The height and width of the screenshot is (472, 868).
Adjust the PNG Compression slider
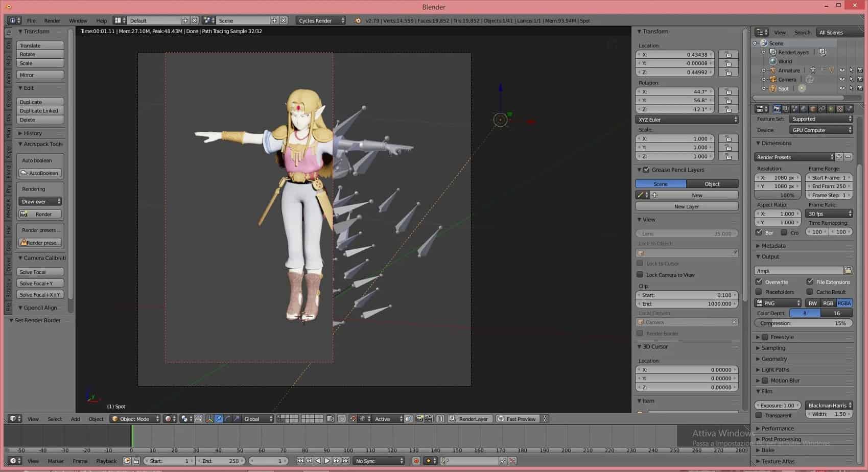pos(804,323)
